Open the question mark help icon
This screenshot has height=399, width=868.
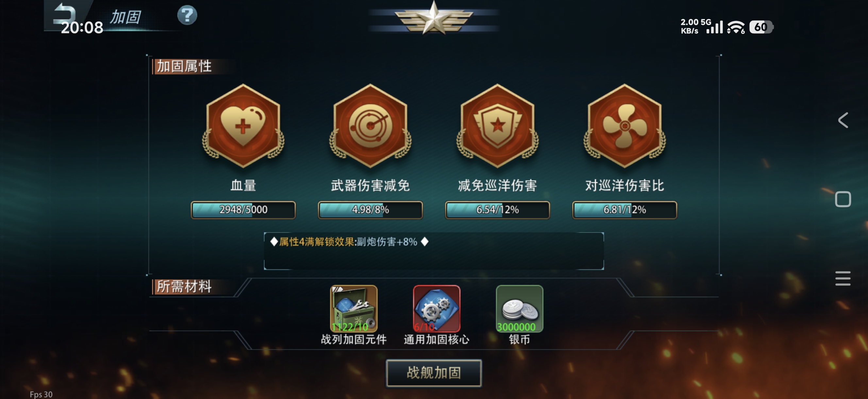(x=187, y=15)
